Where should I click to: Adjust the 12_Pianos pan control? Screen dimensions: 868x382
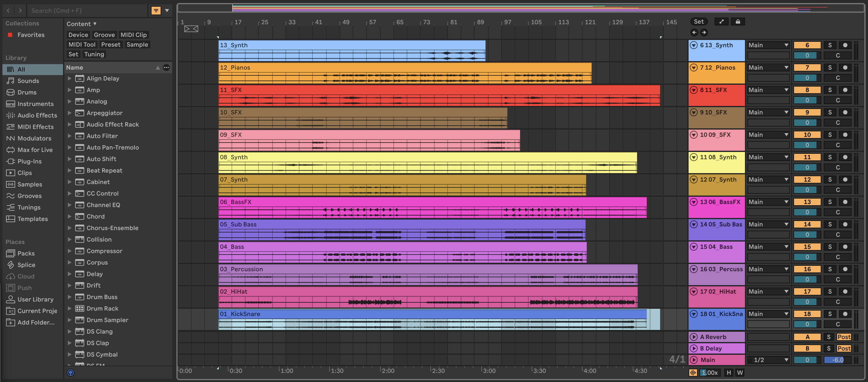click(x=837, y=78)
